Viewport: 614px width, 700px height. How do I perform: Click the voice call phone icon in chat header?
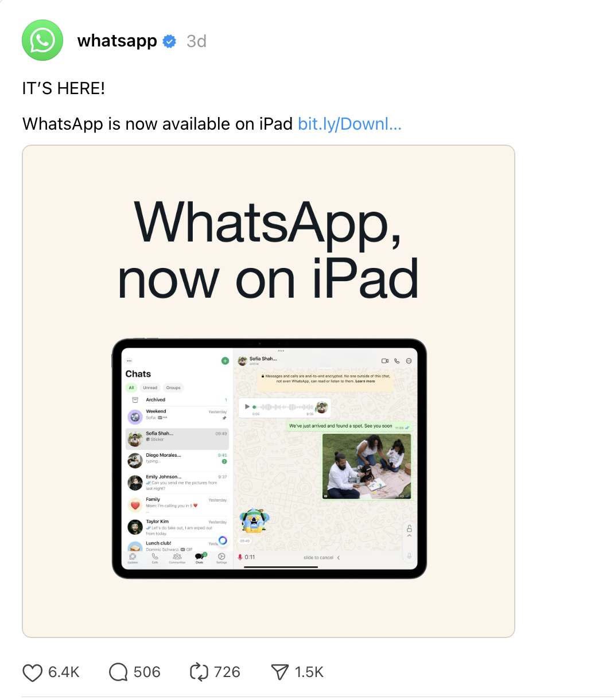[x=397, y=361]
